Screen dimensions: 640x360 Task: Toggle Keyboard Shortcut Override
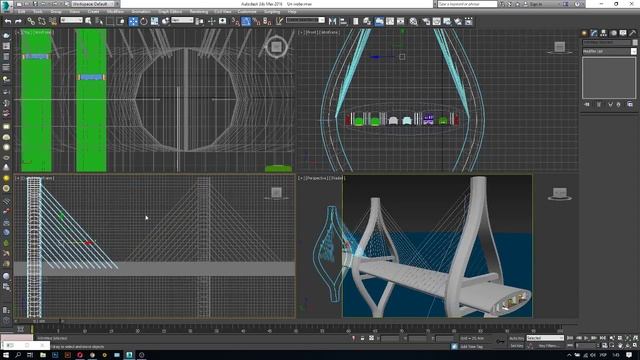(x=222, y=21)
